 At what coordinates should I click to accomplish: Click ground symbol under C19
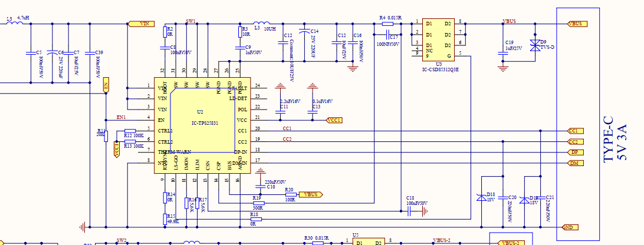point(502,68)
